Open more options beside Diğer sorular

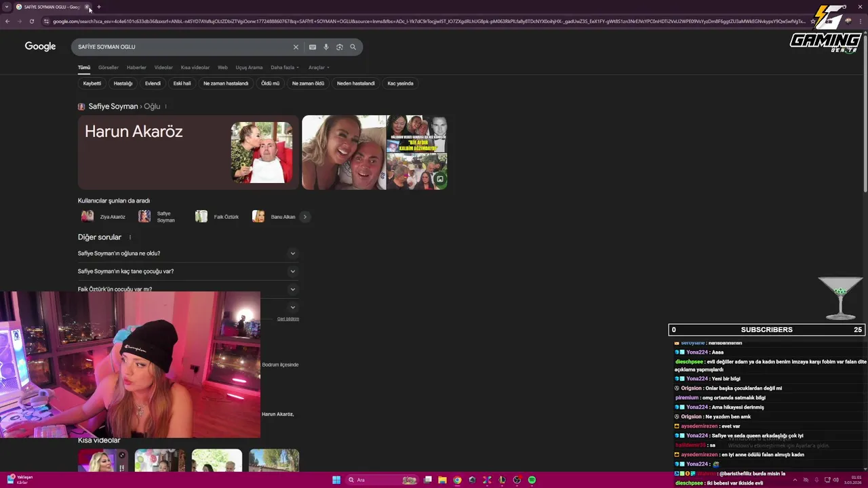click(x=130, y=237)
